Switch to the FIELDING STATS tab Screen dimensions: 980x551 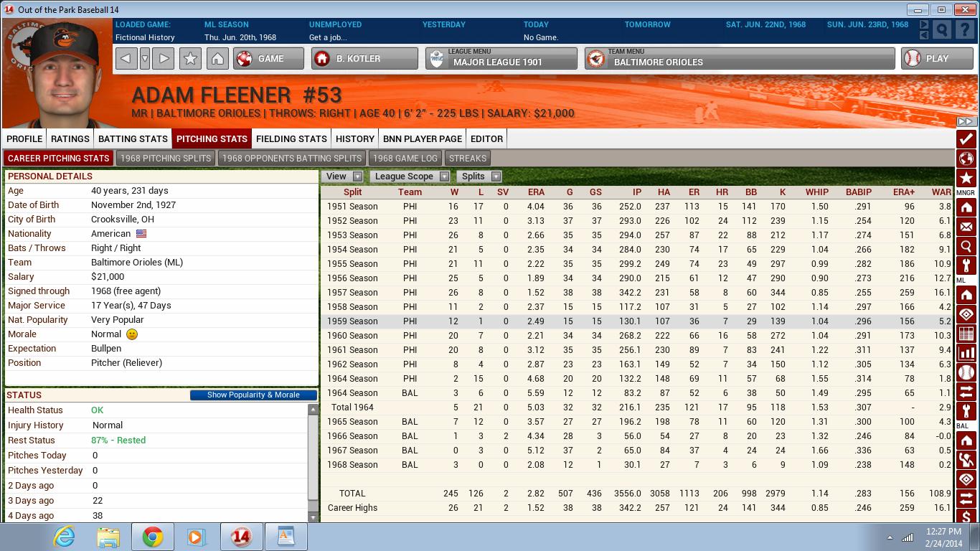pyautogui.click(x=291, y=138)
